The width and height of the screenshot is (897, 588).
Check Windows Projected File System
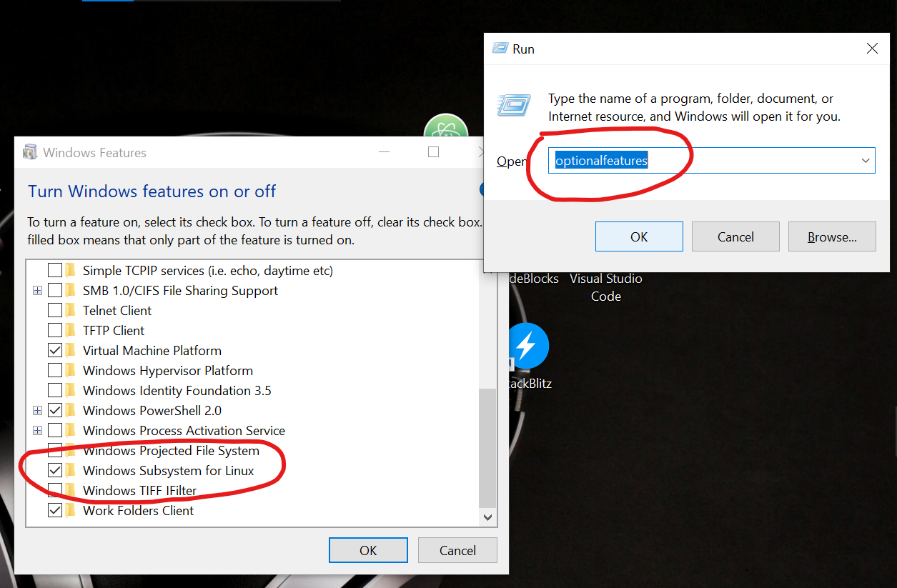(55, 451)
